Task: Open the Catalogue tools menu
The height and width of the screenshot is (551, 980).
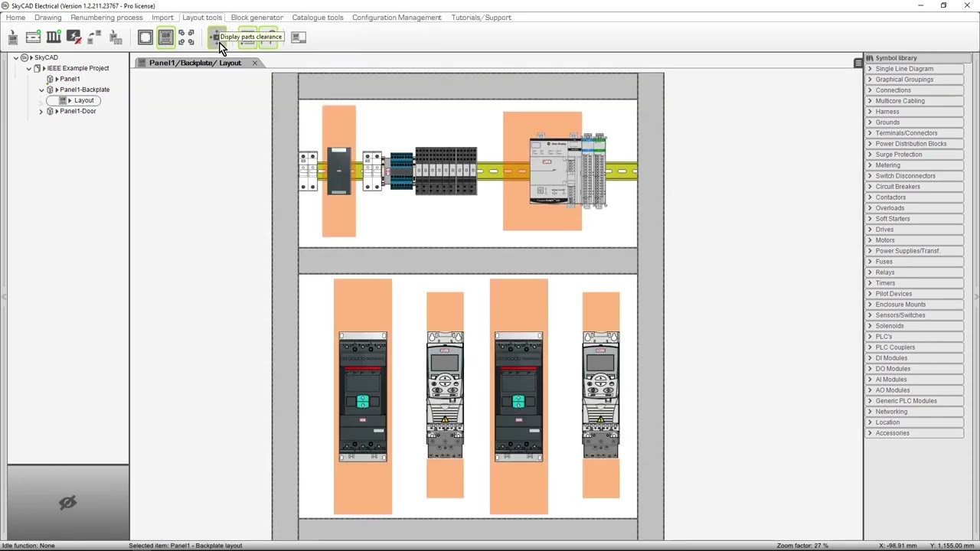Action: click(318, 17)
